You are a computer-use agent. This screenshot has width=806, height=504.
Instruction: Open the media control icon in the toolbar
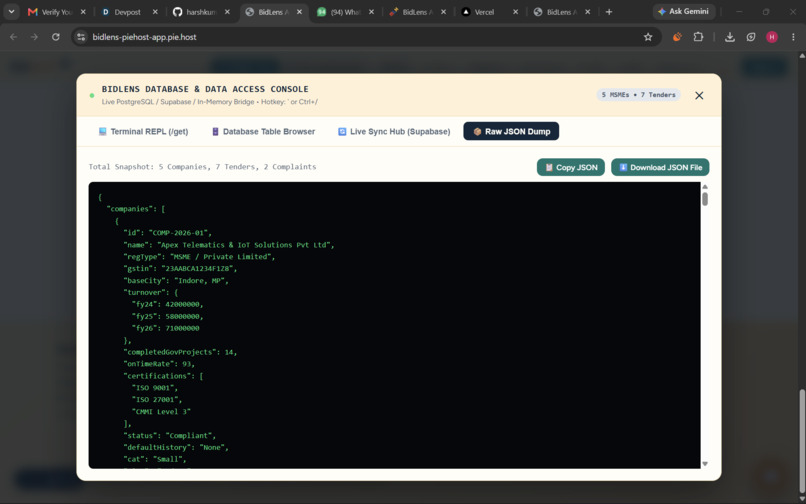pyautogui.click(x=751, y=37)
